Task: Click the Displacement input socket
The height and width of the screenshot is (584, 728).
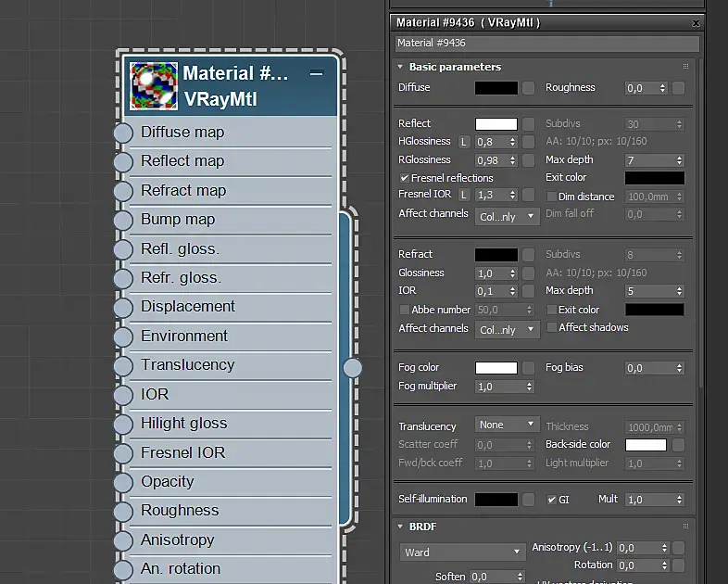Action: click(123, 308)
